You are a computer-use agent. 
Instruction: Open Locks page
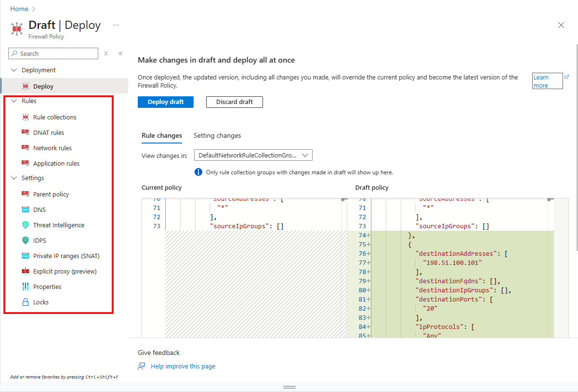click(x=41, y=302)
